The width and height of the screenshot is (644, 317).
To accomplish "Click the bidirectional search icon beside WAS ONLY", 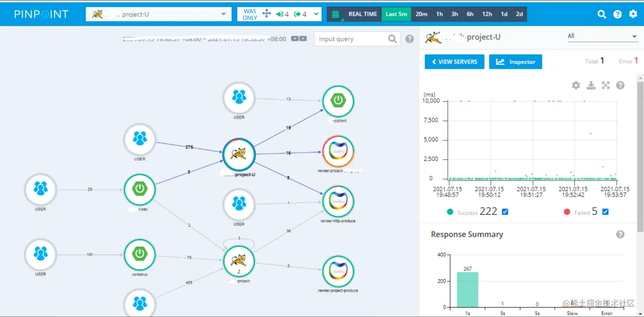I will [x=267, y=14].
